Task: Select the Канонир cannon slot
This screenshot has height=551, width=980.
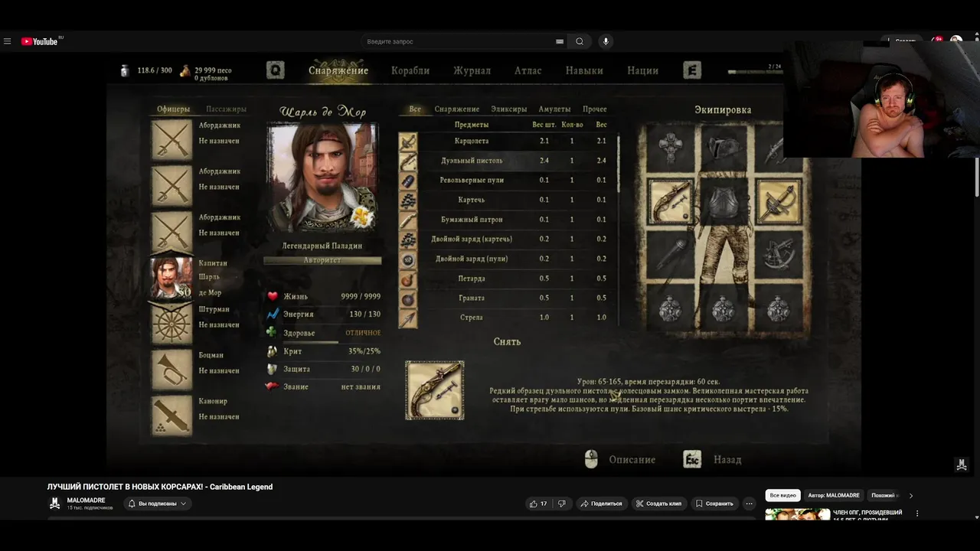Action: [171, 416]
